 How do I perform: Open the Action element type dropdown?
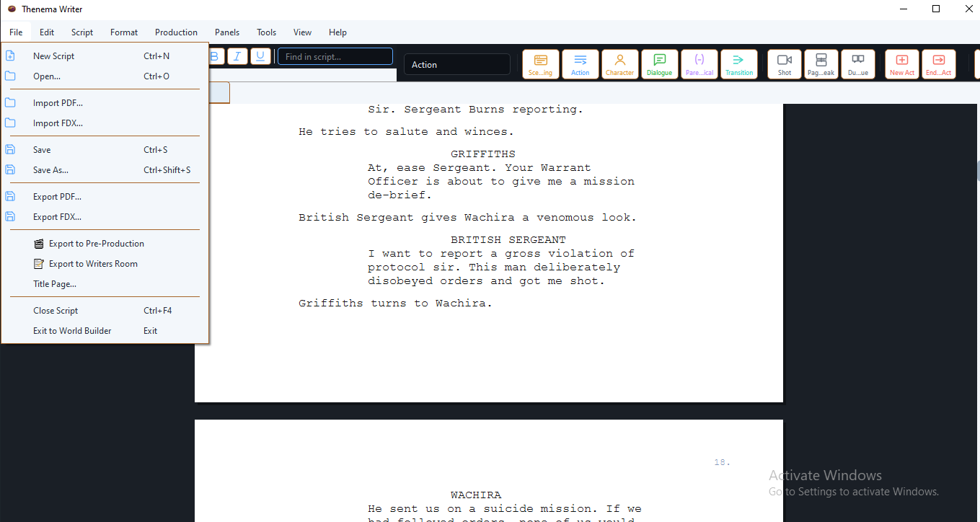(x=457, y=64)
